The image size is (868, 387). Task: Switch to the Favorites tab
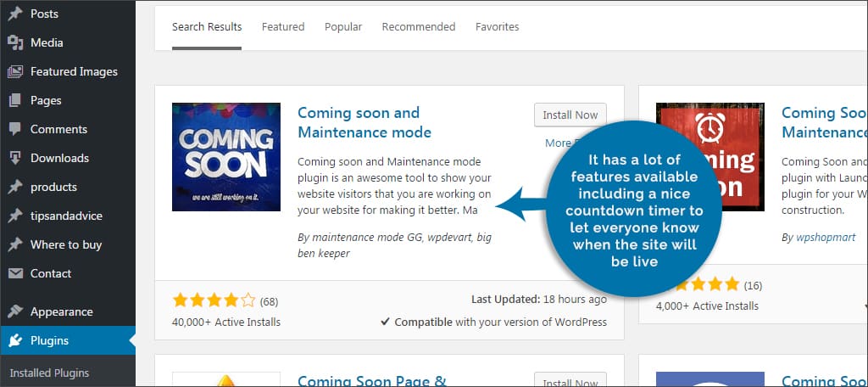497,26
